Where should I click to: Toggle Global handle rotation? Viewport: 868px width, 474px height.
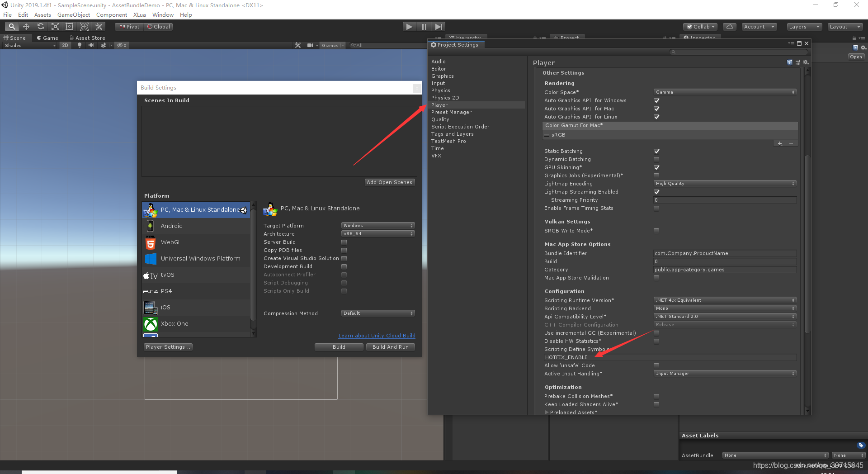[x=158, y=27]
